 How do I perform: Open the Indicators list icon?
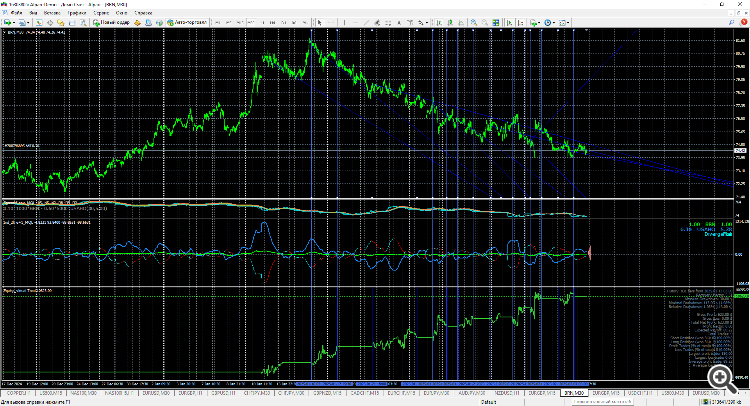click(x=533, y=22)
